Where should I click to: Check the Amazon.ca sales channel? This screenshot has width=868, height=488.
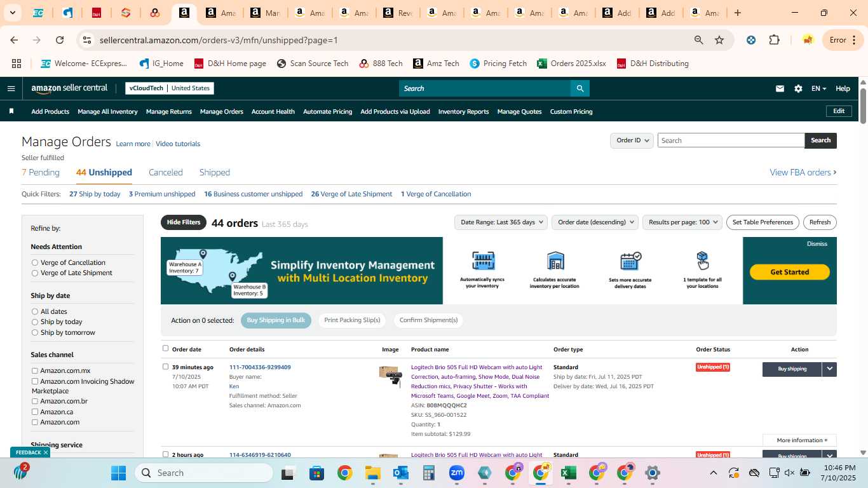35,412
